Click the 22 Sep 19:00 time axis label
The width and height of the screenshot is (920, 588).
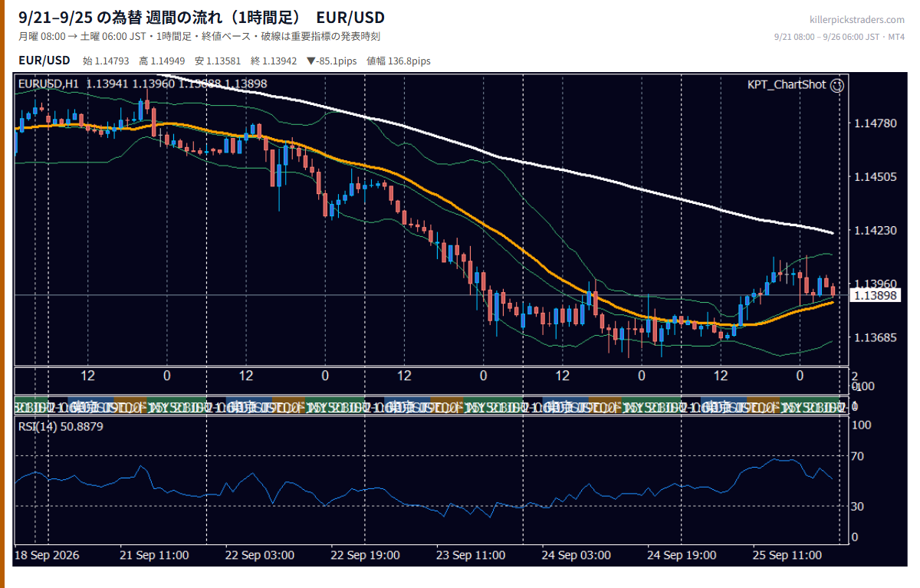point(366,554)
